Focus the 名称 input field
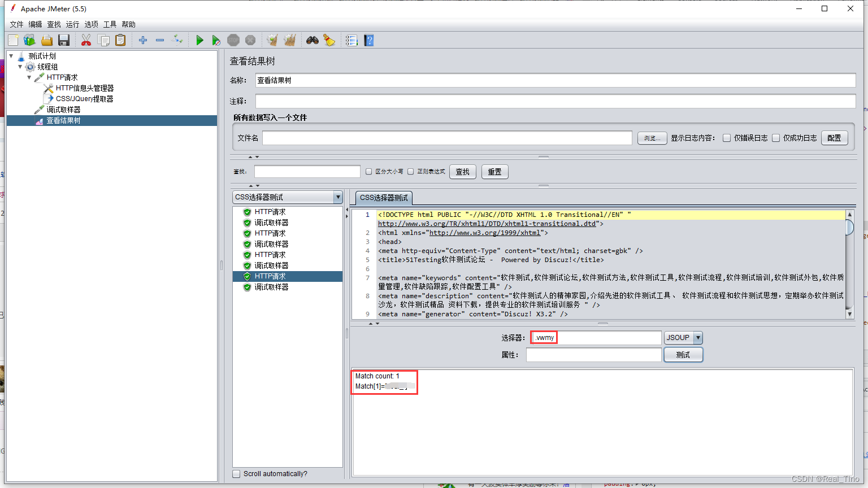 pos(555,80)
